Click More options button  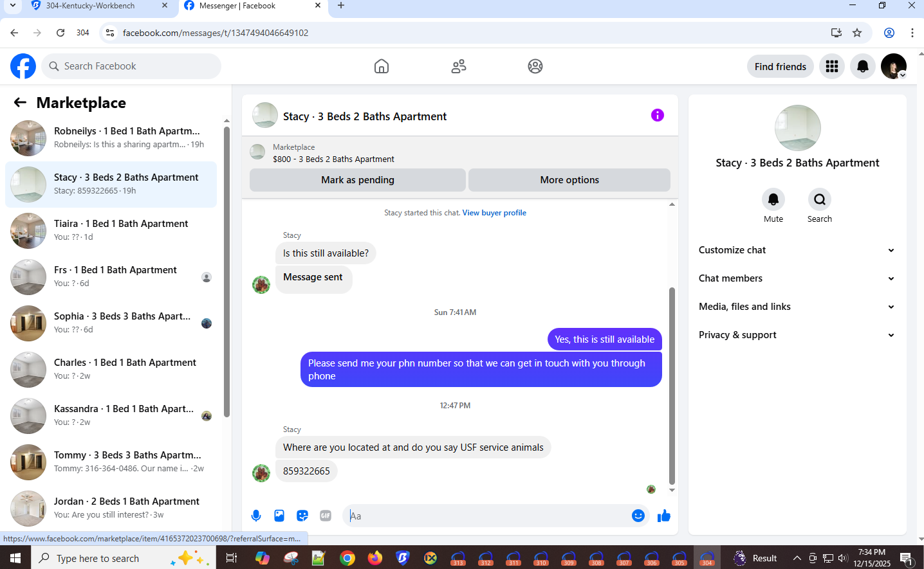point(569,180)
